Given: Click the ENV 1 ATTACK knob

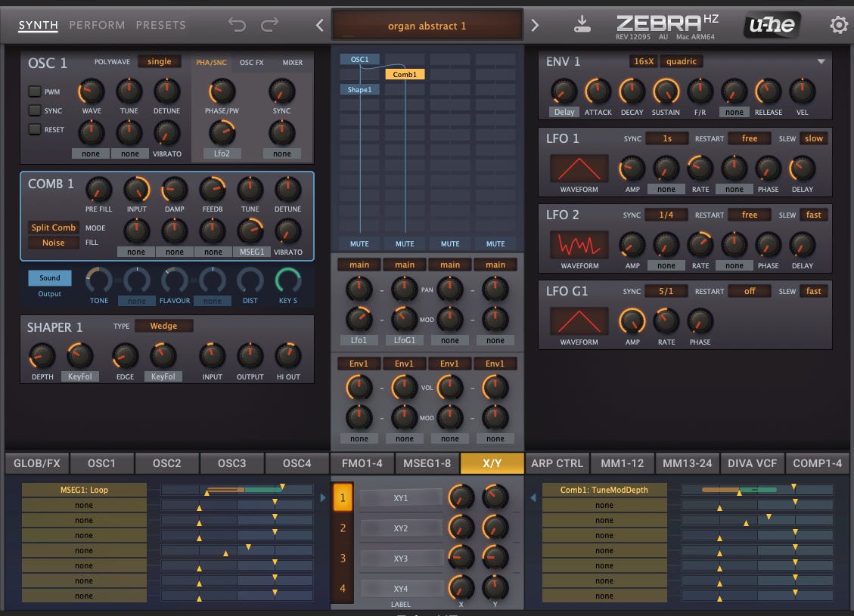Looking at the screenshot, I should coord(598,91).
